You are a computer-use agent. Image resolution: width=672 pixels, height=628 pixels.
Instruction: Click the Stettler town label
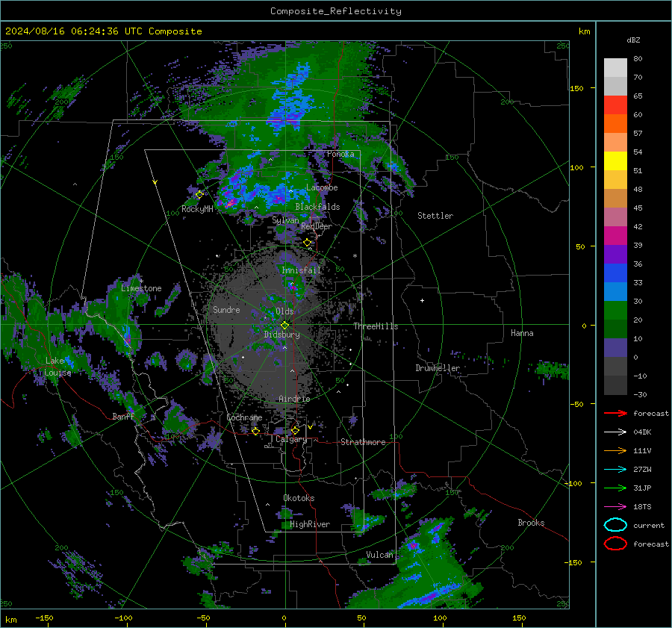coord(435,216)
